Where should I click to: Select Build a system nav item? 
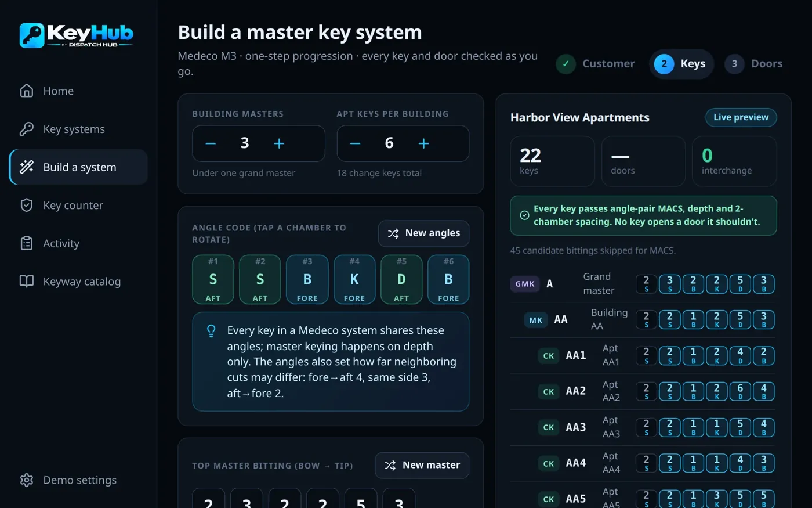coord(78,167)
